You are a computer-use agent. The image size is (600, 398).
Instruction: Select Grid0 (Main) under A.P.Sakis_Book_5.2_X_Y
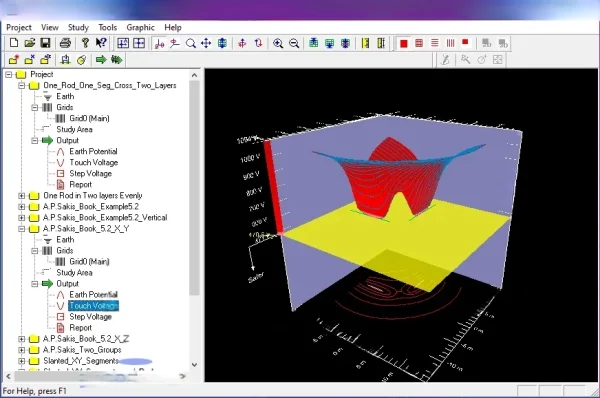[89, 262]
